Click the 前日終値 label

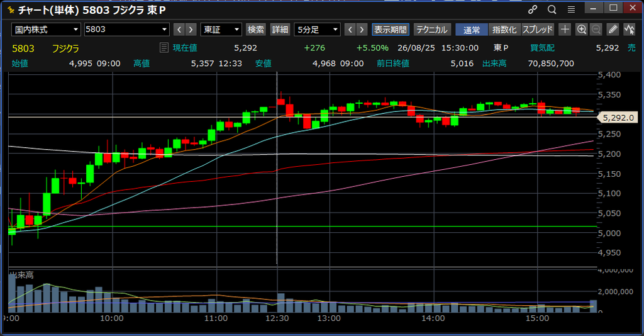coord(393,64)
